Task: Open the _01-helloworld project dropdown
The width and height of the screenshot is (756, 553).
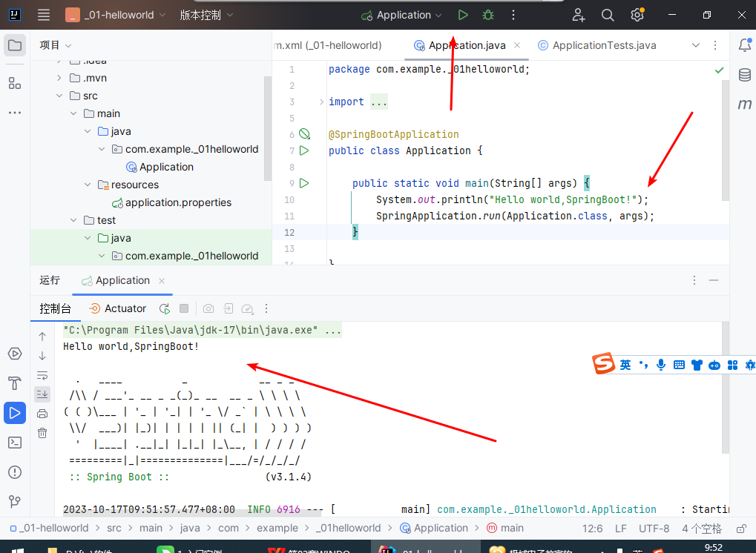Action: coord(116,15)
